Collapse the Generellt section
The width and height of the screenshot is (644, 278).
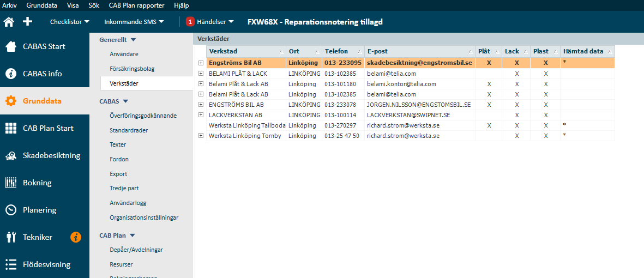[x=133, y=40]
